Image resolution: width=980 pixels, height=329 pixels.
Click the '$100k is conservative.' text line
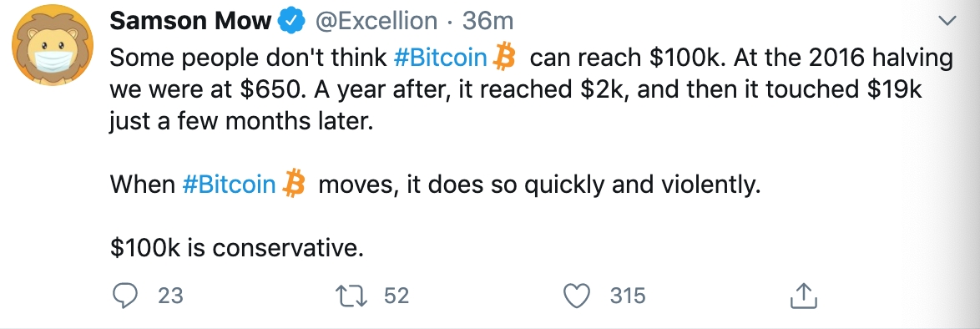click(236, 248)
